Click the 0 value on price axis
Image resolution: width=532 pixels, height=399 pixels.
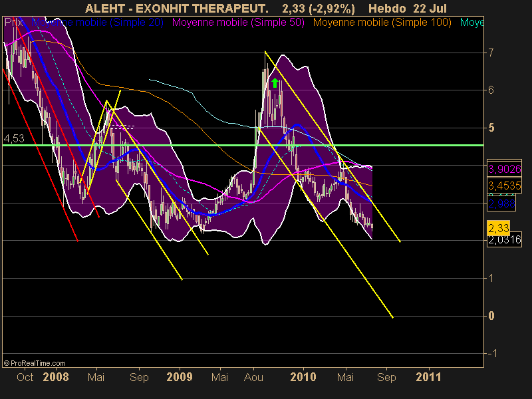[x=491, y=316]
